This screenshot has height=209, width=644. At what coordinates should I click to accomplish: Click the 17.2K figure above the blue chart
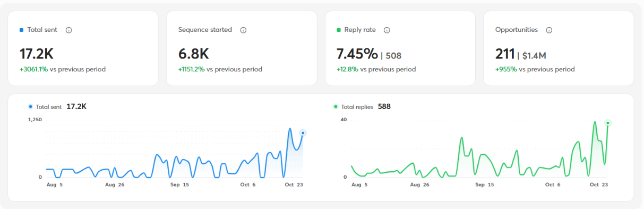[x=76, y=107]
